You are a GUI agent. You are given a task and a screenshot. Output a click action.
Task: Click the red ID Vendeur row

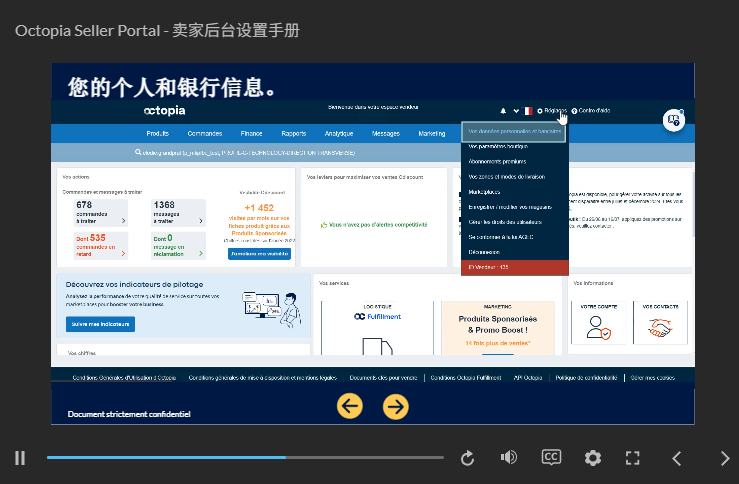pyautogui.click(x=515, y=267)
